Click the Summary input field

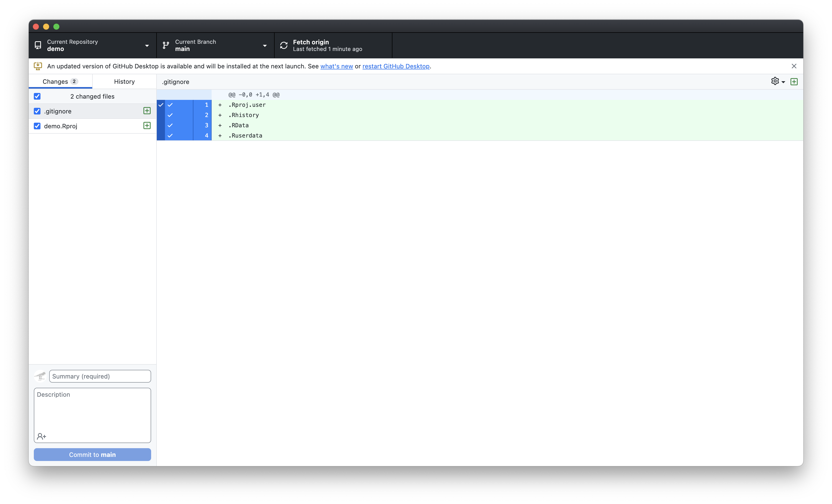(x=100, y=376)
